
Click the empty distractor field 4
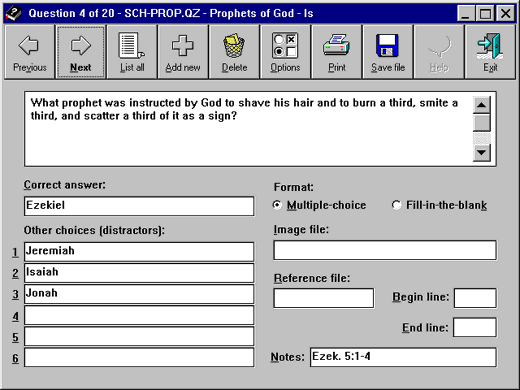[139, 315]
